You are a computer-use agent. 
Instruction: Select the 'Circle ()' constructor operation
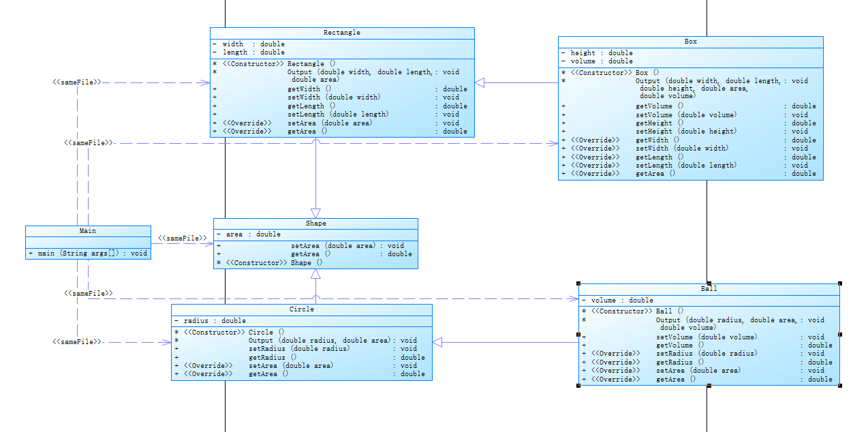coord(229,333)
